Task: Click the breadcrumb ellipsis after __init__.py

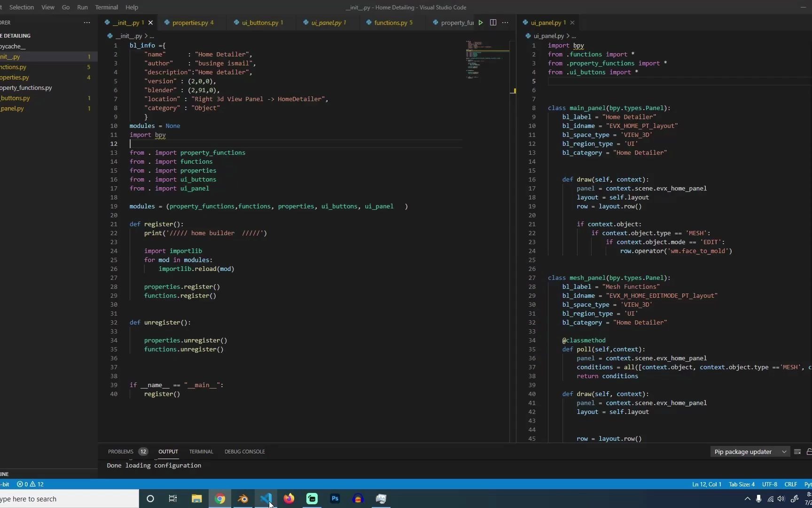Action: point(150,36)
